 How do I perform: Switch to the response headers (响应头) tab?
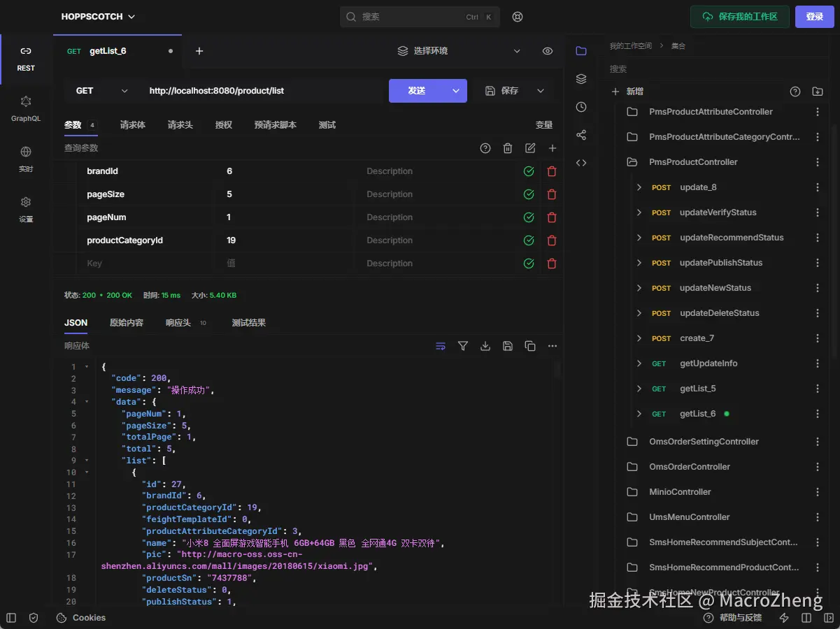(186, 323)
